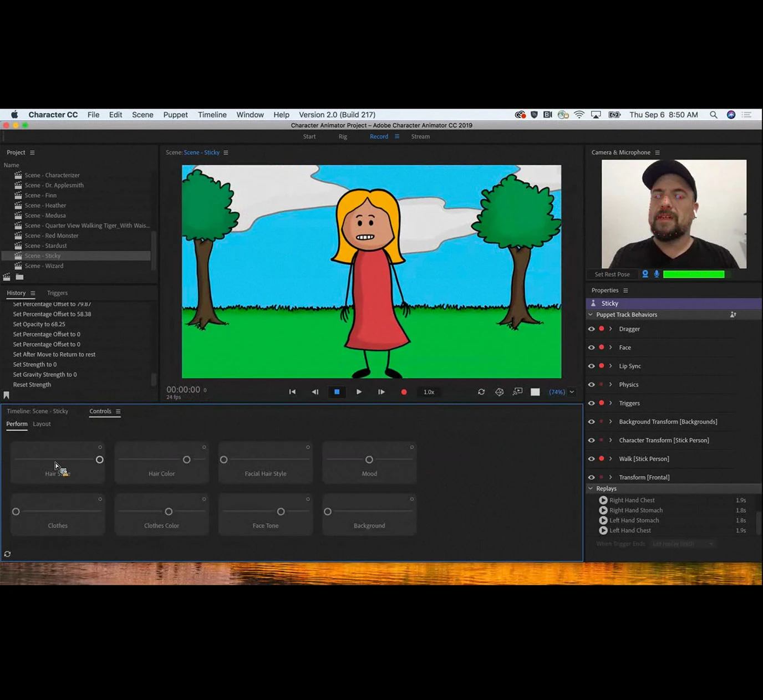Switch to the Triggers tab
Viewport: 763px width, 700px height.
[57, 293]
